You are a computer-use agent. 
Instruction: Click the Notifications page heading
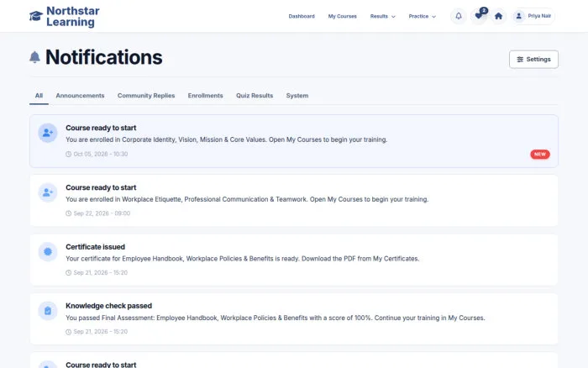(104, 57)
